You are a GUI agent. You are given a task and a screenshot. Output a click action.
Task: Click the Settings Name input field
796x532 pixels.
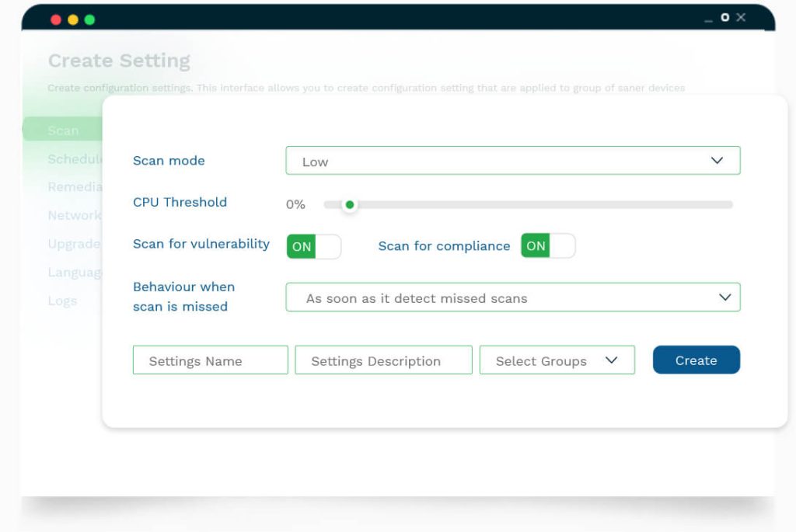point(210,360)
